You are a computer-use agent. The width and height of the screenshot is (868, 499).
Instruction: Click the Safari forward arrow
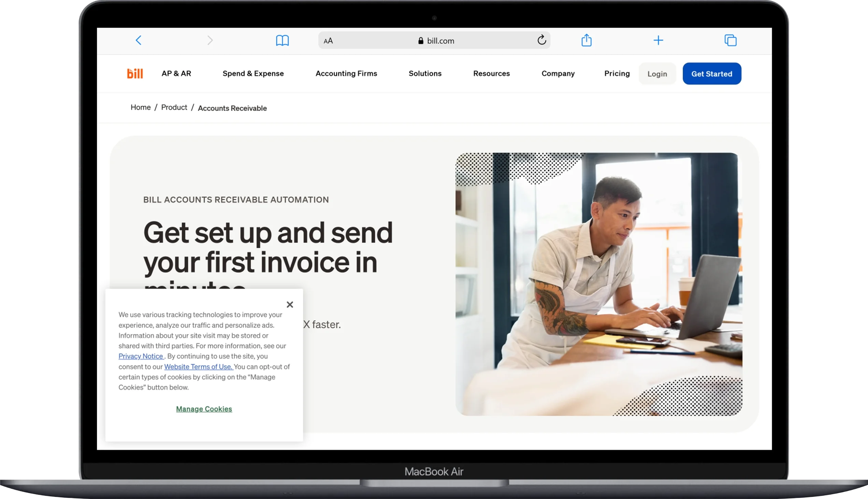tap(210, 40)
